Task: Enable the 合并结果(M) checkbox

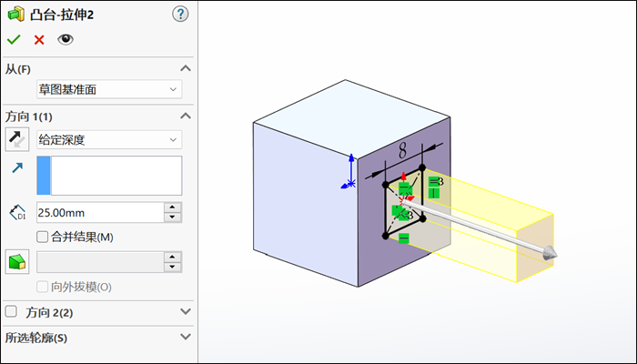Action: pos(42,237)
